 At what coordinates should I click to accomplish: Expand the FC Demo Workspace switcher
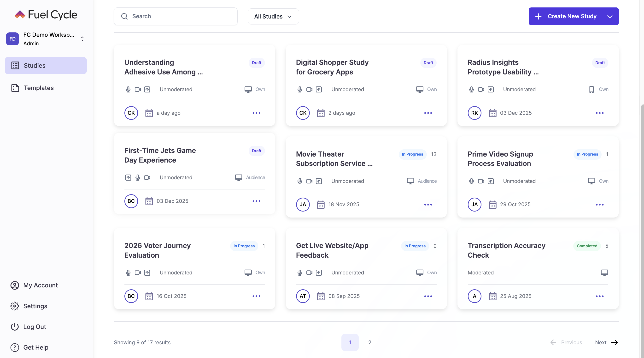pos(82,39)
